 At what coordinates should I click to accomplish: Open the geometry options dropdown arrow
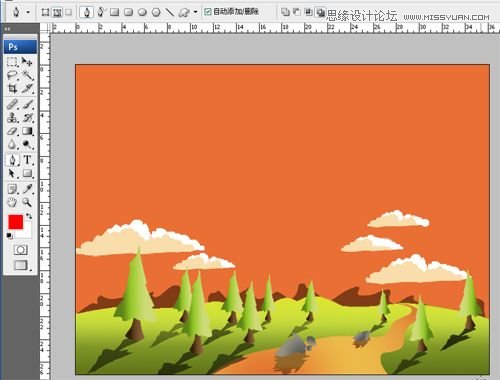(x=195, y=12)
